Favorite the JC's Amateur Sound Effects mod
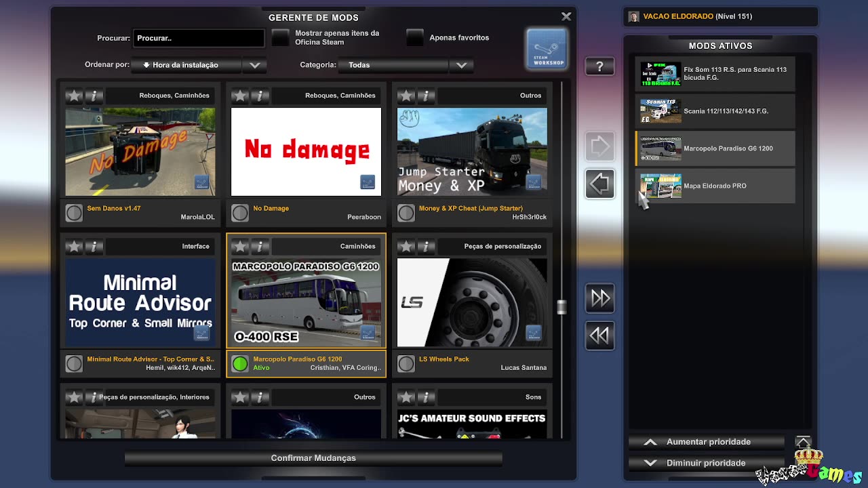Screen dimensions: 868x488 pos(406,397)
